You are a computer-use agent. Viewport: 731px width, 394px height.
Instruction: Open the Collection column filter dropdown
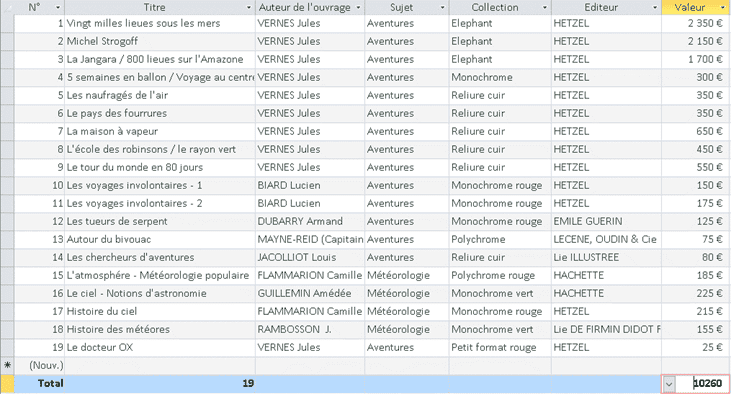(x=545, y=7)
